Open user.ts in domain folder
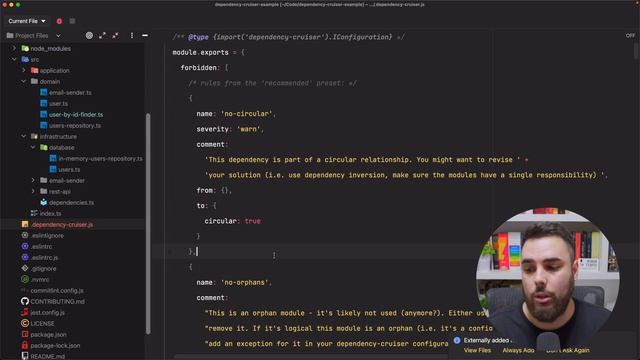Viewport: 640px width, 360px height. (x=58, y=104)
